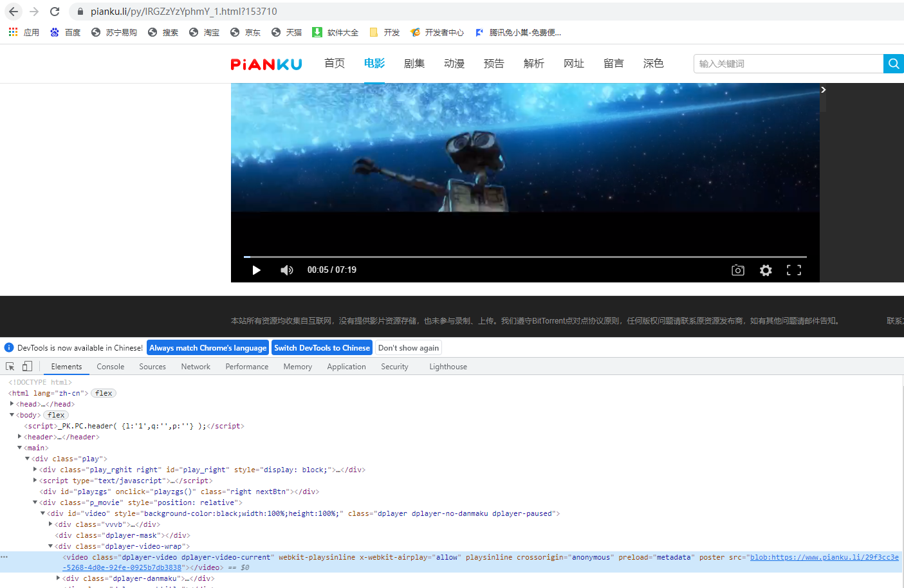Viewport: 904px width, 588px height.
Task: Open the 应用 apps grid bookmark
Action: [x=24, y=32]
